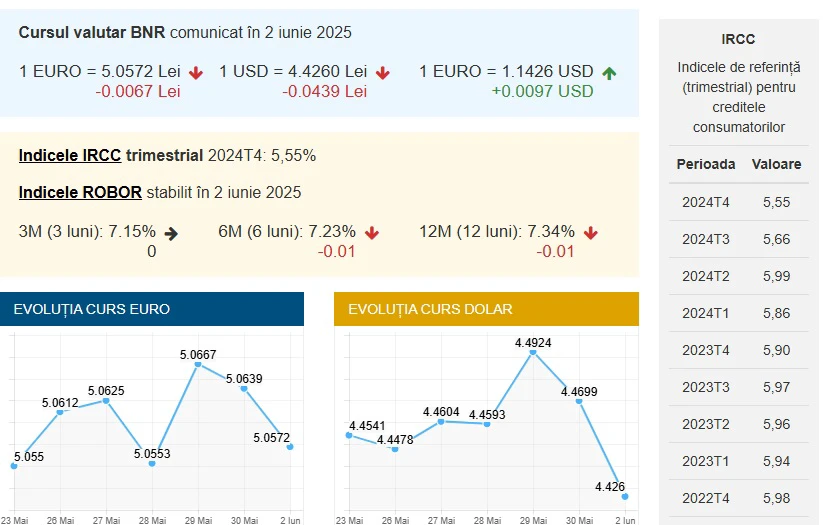Click the 4.4699 point on dollar chart
This screenshot has height=525, width=823.
[579, 401]
